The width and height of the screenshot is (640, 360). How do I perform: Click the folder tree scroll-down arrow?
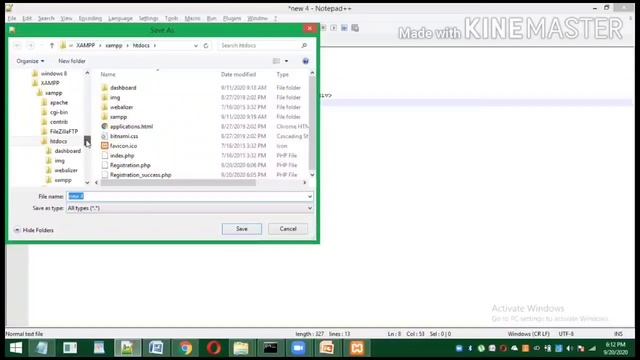(x=87, y=182)
